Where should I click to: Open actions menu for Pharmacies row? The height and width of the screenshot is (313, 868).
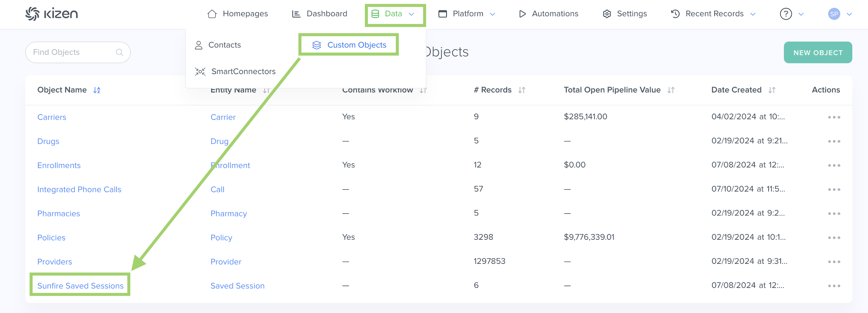834,213
